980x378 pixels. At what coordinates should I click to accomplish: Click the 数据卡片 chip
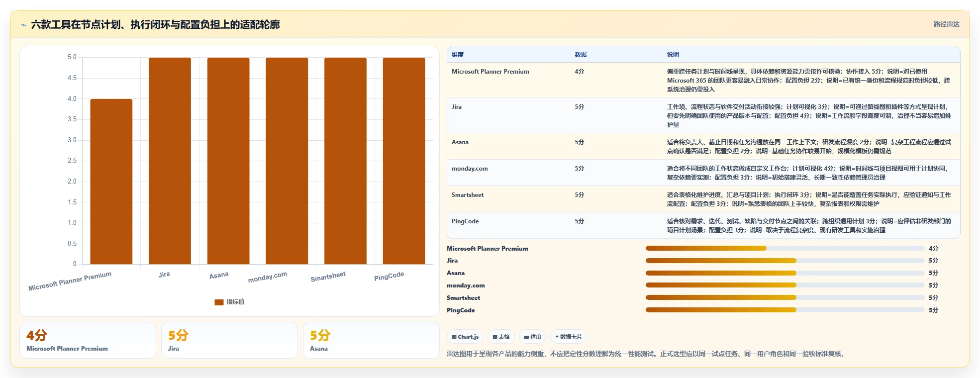(569, 337)
